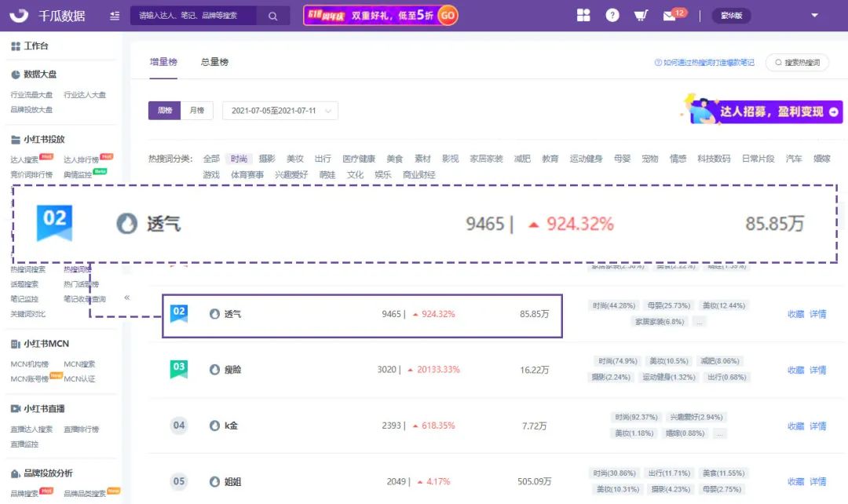Screen dimensions: 848x504
Task: Click the 时尚(92.37%) tag in k金 row
Action: click(636, 417)
